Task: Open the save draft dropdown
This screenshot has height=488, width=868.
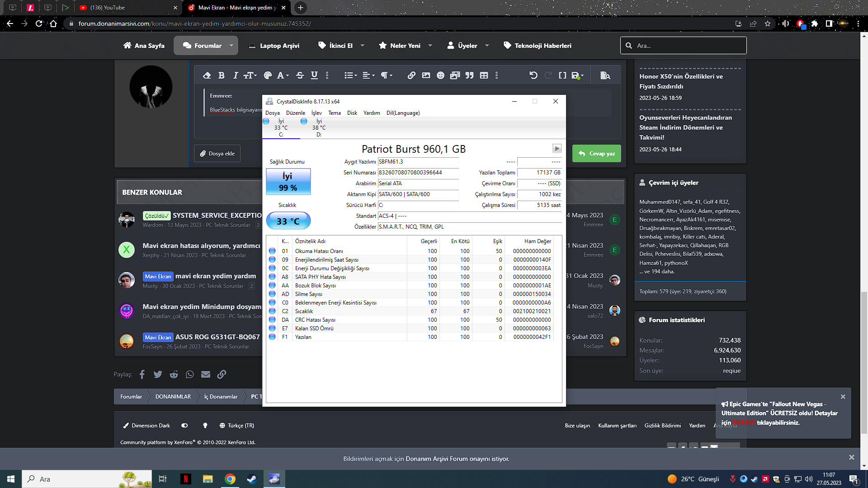Action: pyautogui.click(x=578, y=75)
